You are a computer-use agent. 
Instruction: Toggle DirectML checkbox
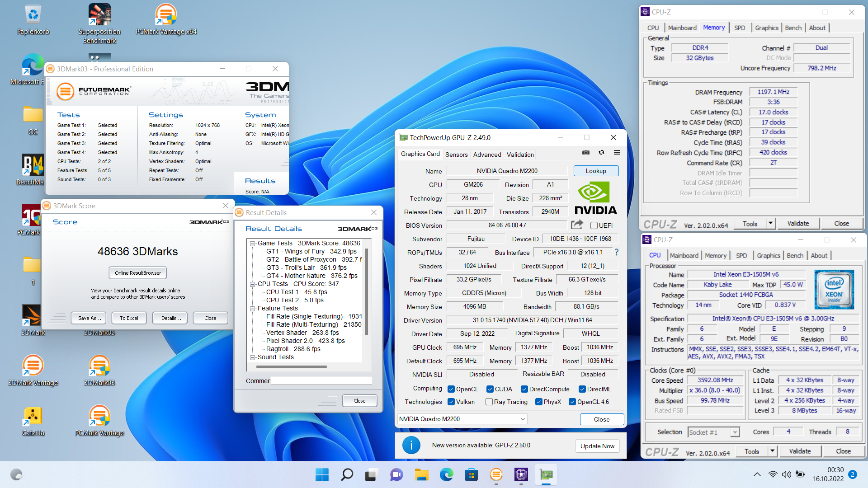tap(582, 389)
